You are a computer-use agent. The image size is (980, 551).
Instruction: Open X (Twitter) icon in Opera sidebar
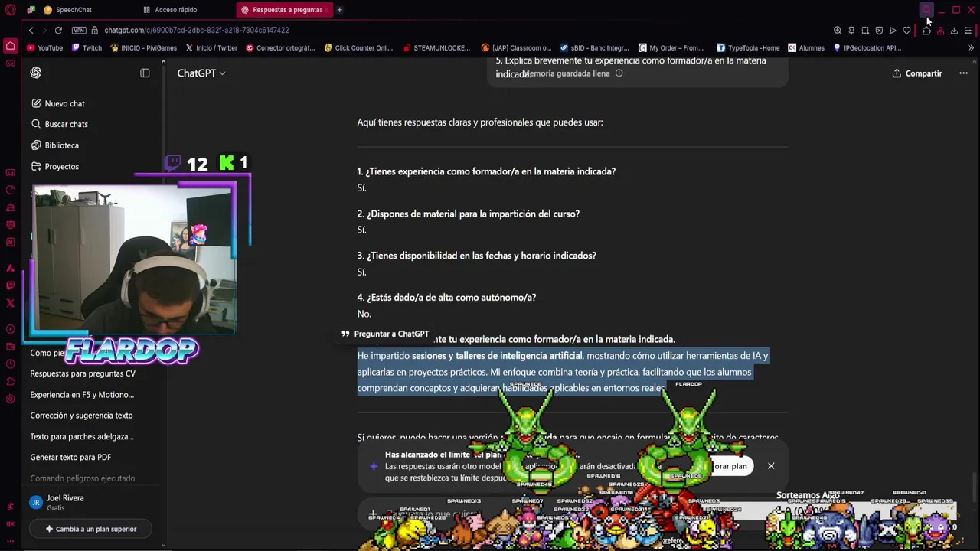[x=11, y=303]
